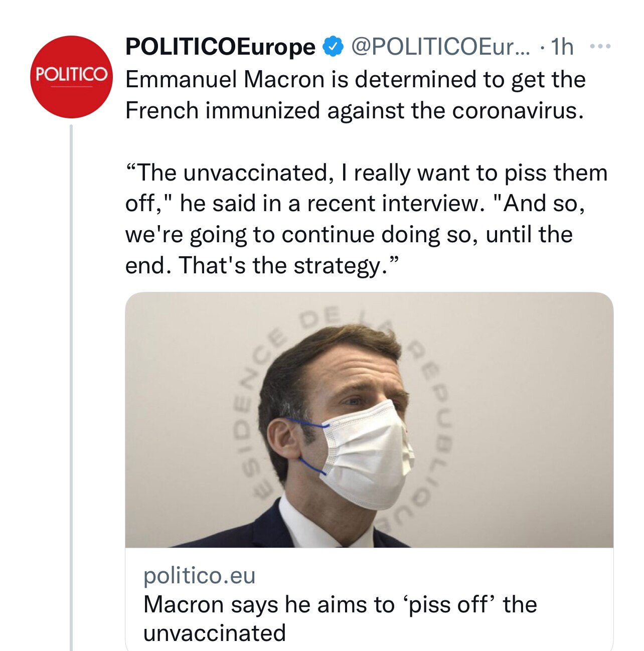Open the tweet's three-dot more options menu

[x=600, y=46]
